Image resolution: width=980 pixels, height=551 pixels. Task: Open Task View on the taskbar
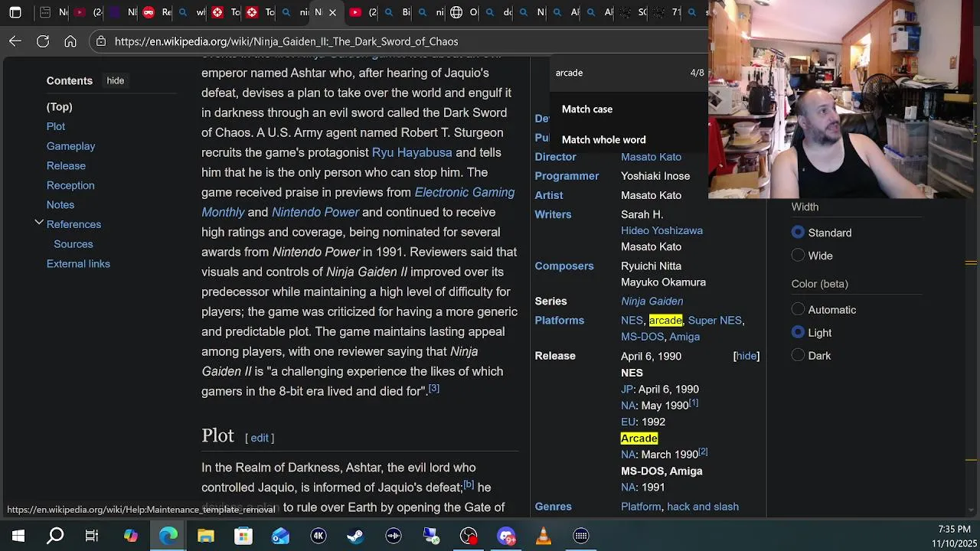[92, 536]
